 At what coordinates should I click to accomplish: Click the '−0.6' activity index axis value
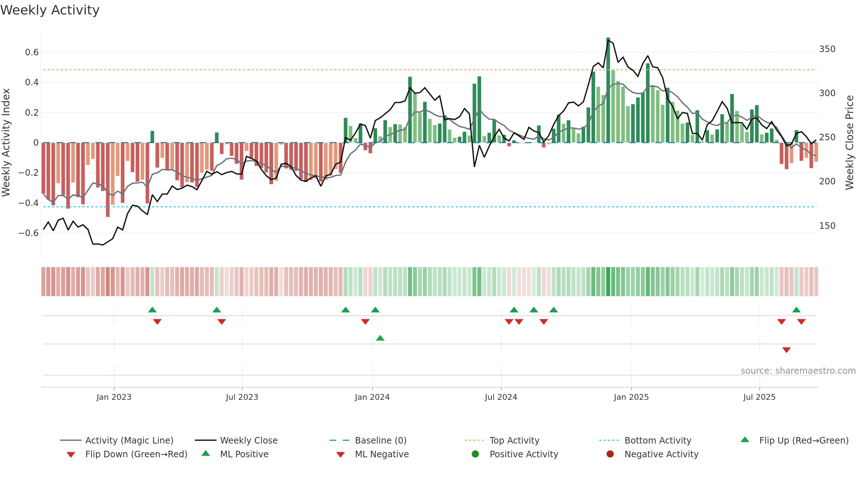[29, 233]
